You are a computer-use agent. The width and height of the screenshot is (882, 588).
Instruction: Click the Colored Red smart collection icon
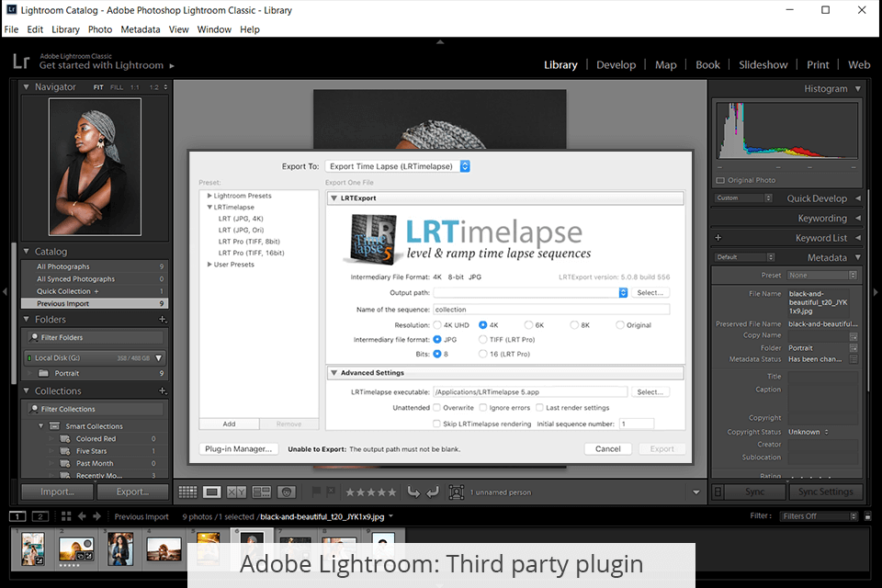tap(65, 438)
